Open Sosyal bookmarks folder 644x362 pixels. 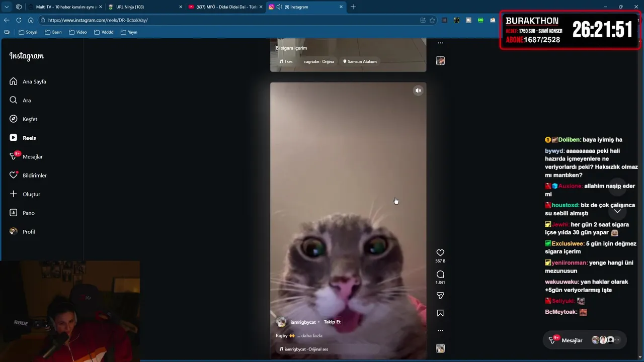28,32
